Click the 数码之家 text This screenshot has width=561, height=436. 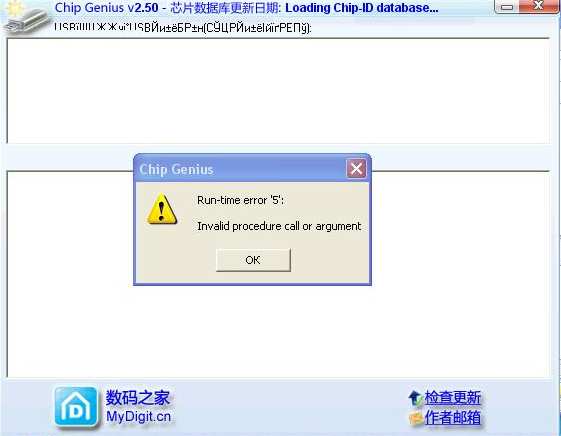pos(138,397)
